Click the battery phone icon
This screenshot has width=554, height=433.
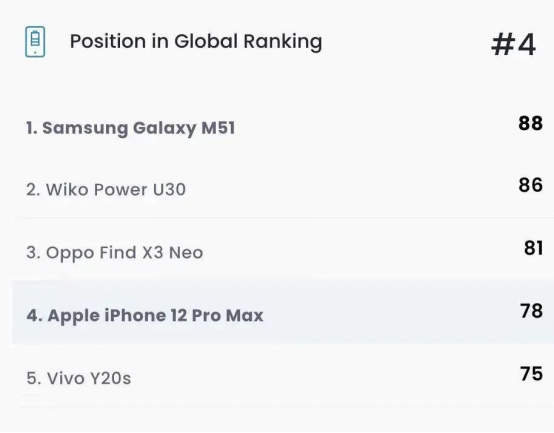pos(35,41)
